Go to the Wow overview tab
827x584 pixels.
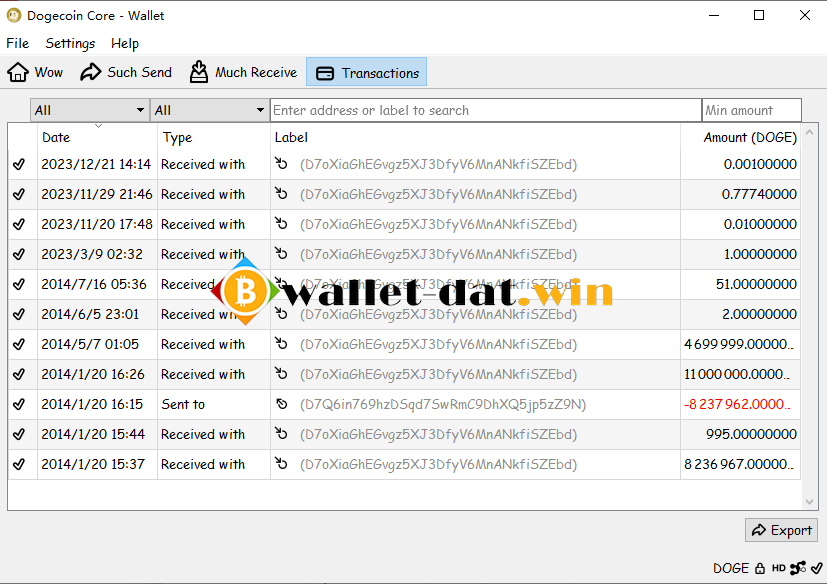pos(35,72)
